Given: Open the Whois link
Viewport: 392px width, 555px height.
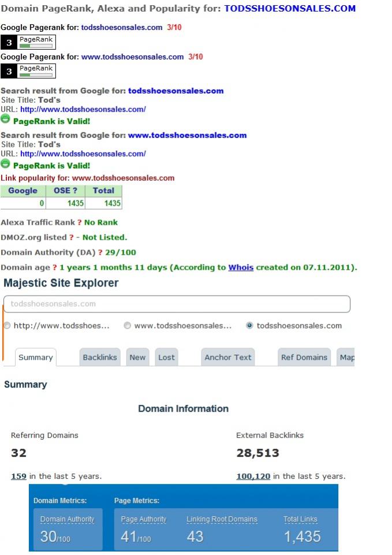Looking at the screenshot, I should [241, 267].
